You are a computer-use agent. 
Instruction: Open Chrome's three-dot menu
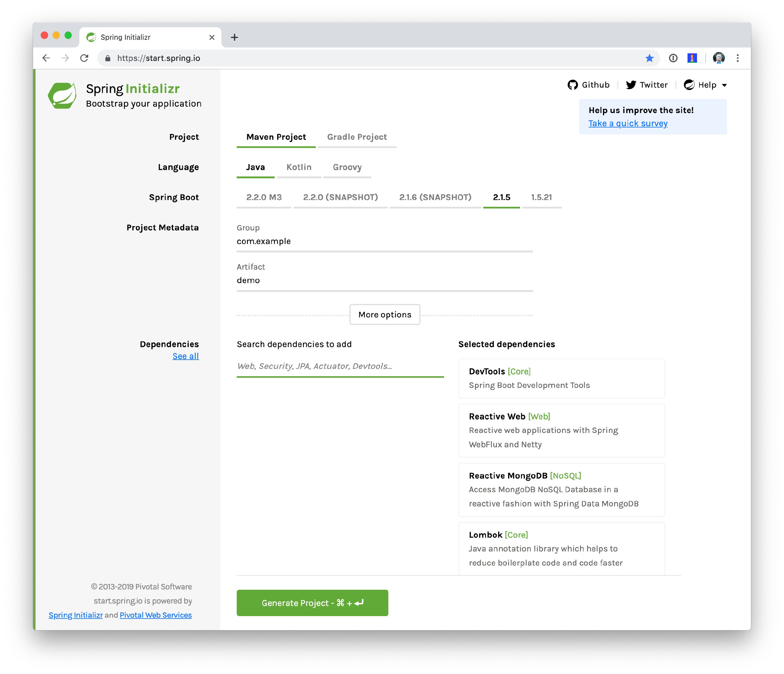click(x=737, y=58)
